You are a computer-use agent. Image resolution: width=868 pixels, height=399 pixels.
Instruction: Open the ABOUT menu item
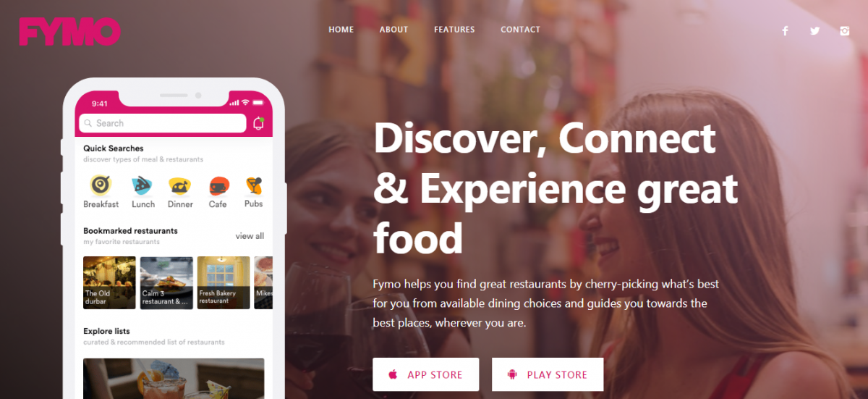[x=394, y=30]
